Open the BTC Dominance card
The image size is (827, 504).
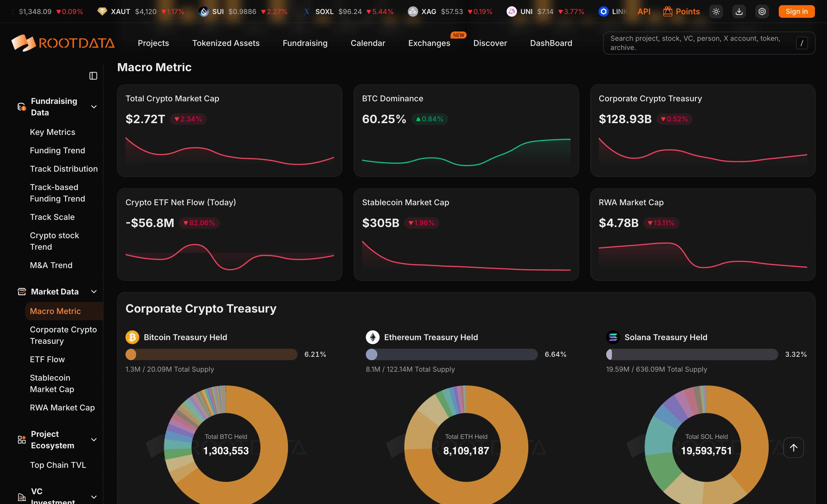click(x=466, y=131)
